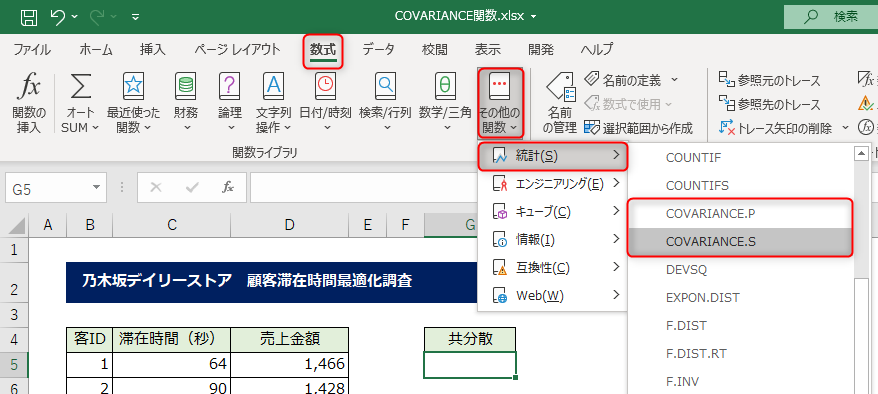Screen dimensions: 878x394
Task: Open the ファイル tab
Action: tap(32, 49)
